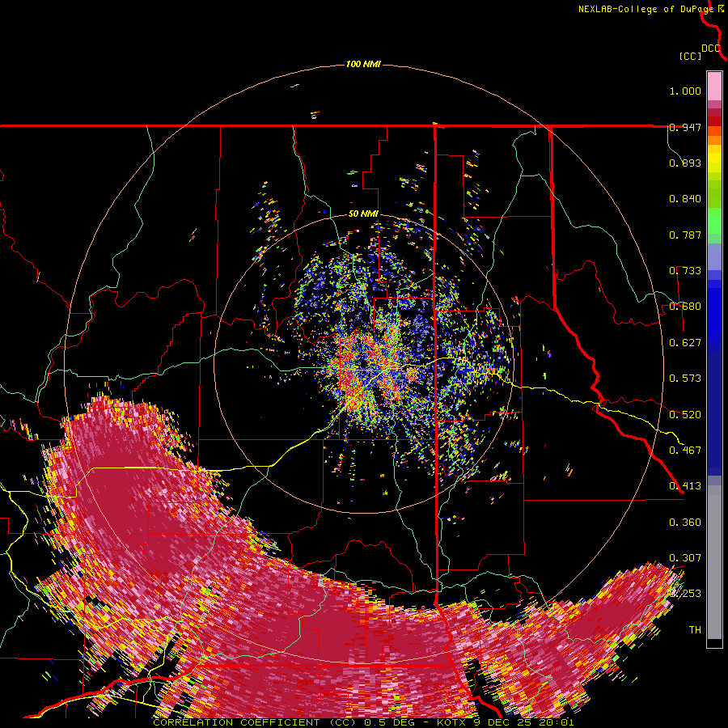Click the 100 NMI range ring label
The width and height of the screenshot is (728, 728).
363,64
